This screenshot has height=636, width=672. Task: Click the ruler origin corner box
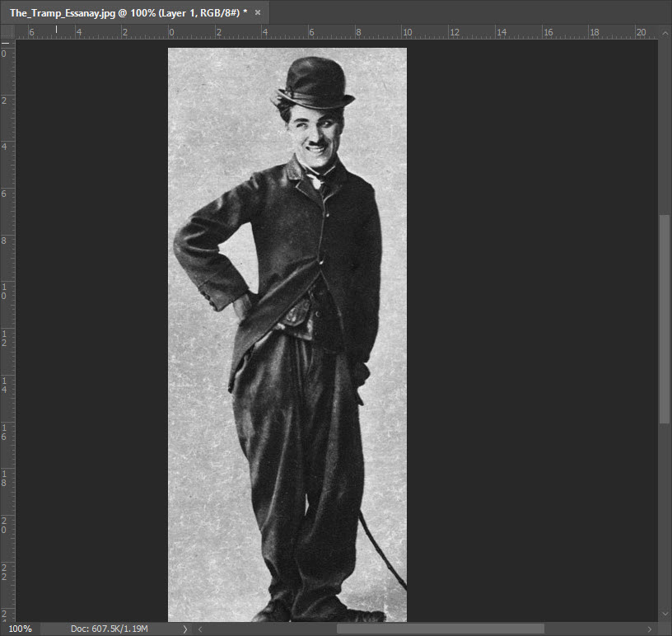click(x=7, y=31)
